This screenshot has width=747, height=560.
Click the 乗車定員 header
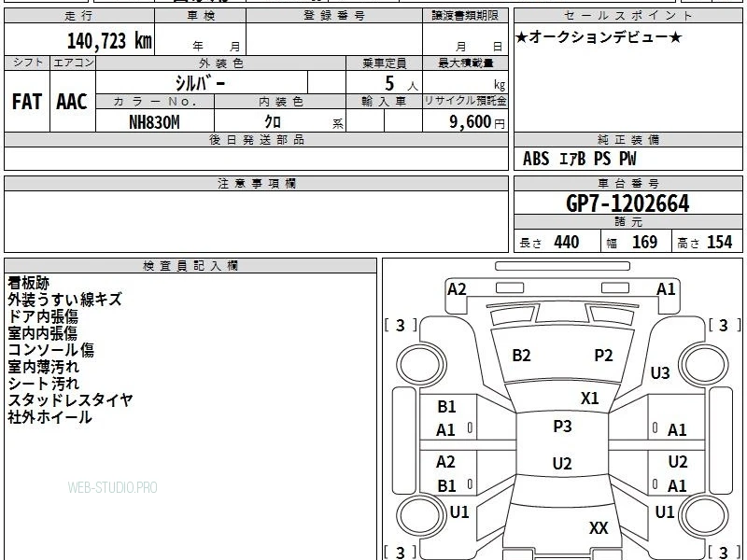coord(384,63)
